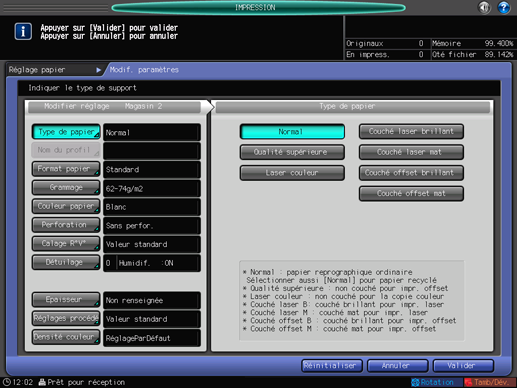Open the Format papier setting
The image size is (517, 388).
coord(66,169)
